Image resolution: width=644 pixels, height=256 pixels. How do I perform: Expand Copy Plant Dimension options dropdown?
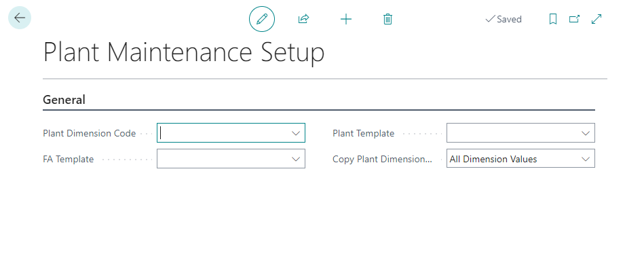(585, 159)
